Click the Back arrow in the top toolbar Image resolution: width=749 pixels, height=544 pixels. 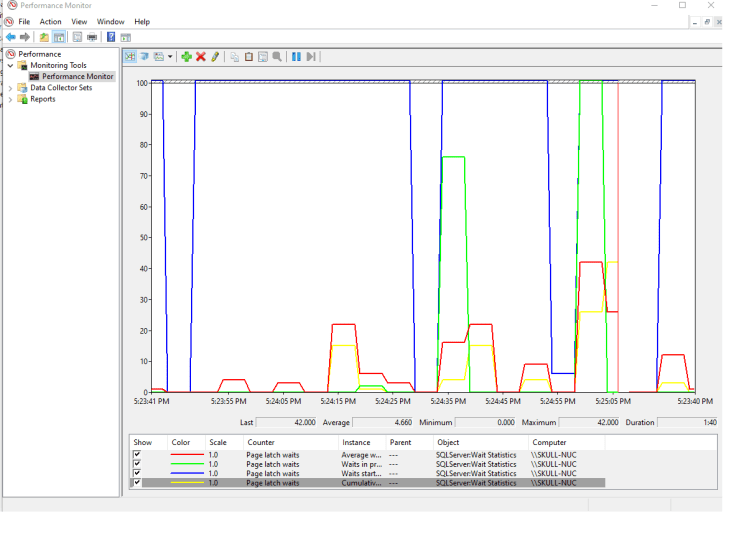10,37
